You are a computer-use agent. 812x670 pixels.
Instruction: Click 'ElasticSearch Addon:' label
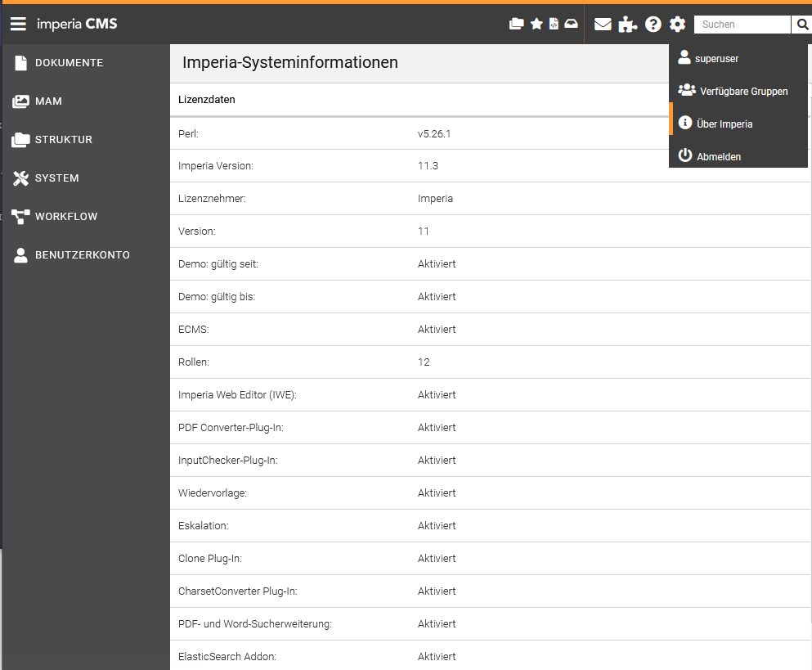tap(227, 657)
